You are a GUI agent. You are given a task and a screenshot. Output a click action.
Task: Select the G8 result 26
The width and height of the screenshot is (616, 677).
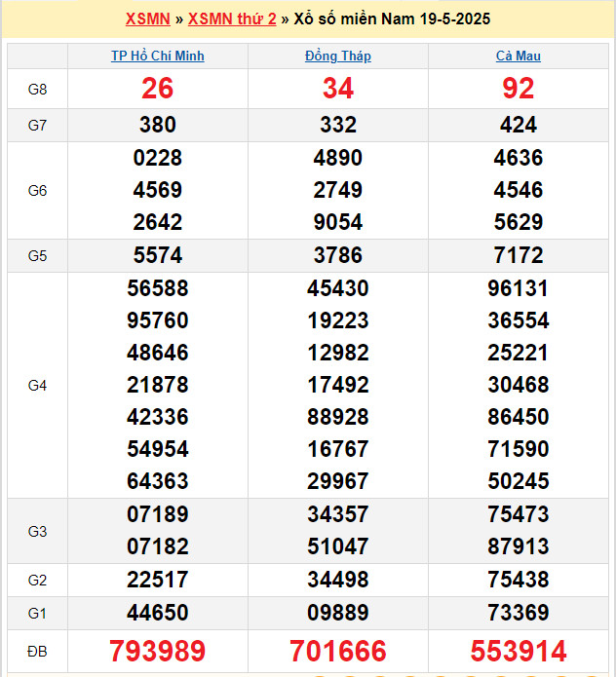(158, 88)
